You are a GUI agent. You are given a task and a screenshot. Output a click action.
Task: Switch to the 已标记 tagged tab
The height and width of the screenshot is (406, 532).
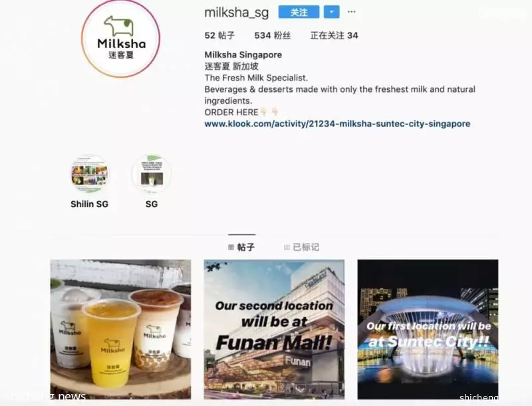(x=302, y=247)
